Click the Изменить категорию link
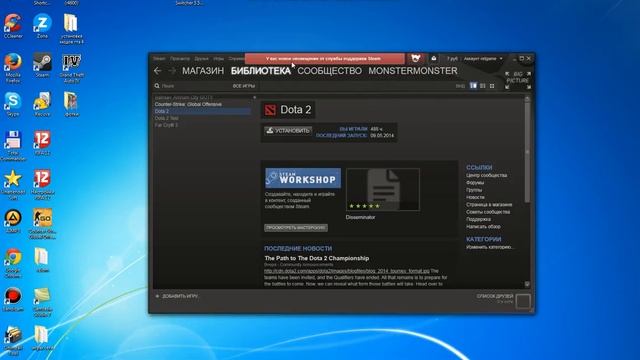 coord(489,247)
